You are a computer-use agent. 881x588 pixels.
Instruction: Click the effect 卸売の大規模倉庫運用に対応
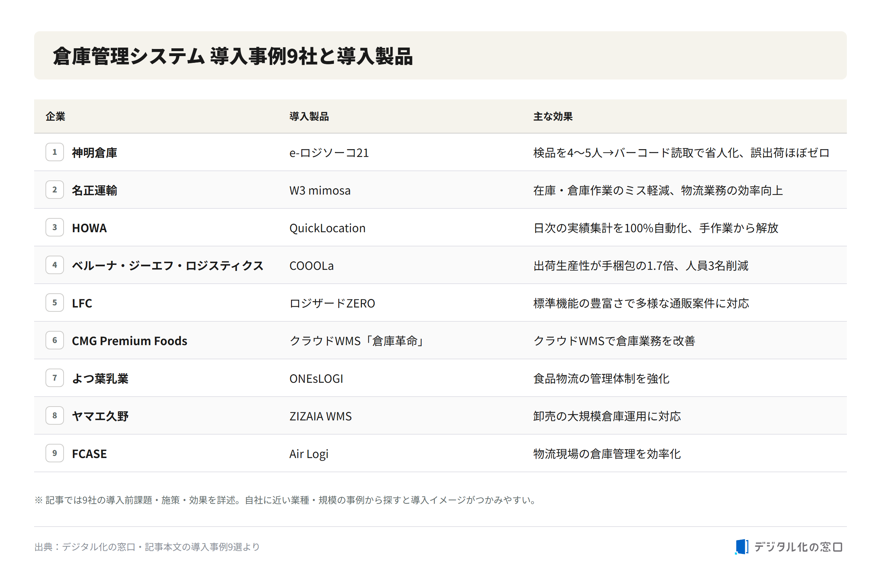coord(607,416)
